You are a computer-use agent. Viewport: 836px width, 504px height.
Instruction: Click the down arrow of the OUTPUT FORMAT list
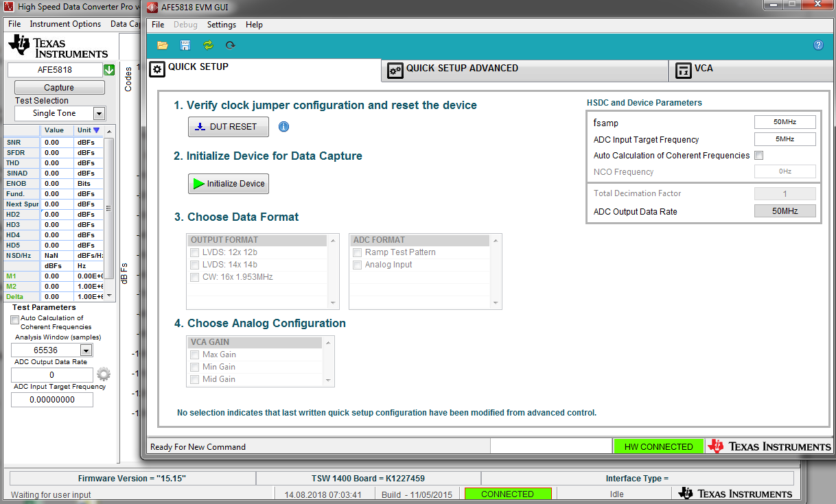pos(334,303)
